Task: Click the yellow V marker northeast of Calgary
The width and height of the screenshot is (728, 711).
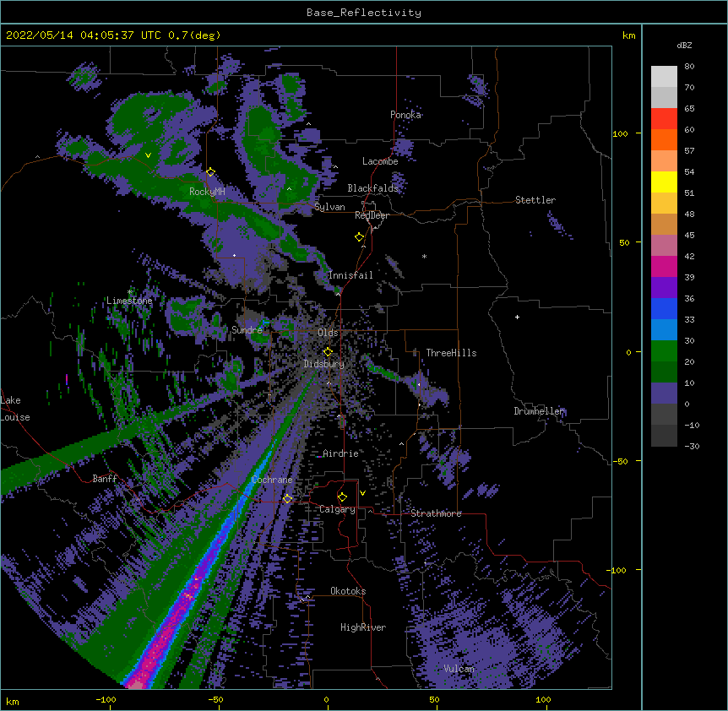Action: (x=362, y=493)
